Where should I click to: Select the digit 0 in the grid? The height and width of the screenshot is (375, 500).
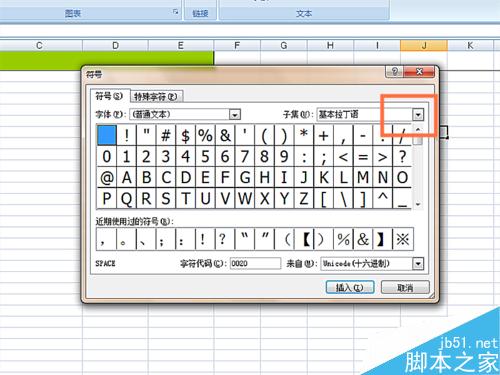click(107, 157)
